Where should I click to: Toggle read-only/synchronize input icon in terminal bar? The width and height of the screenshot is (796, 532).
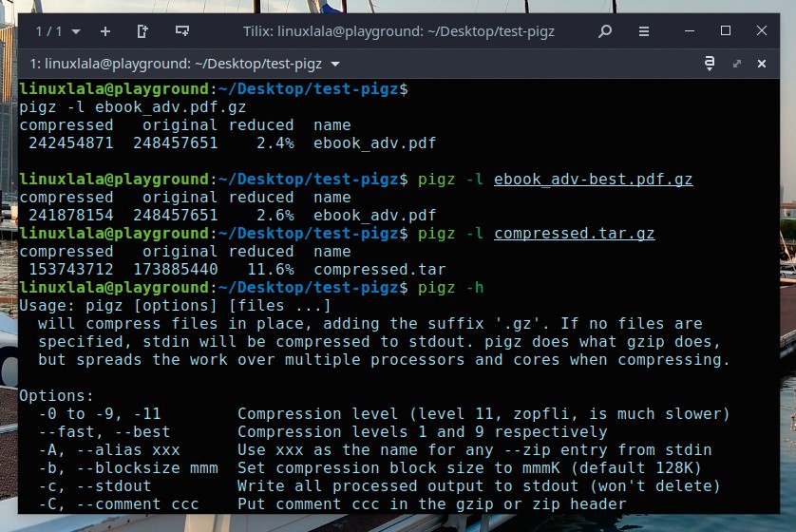point(710,64)
